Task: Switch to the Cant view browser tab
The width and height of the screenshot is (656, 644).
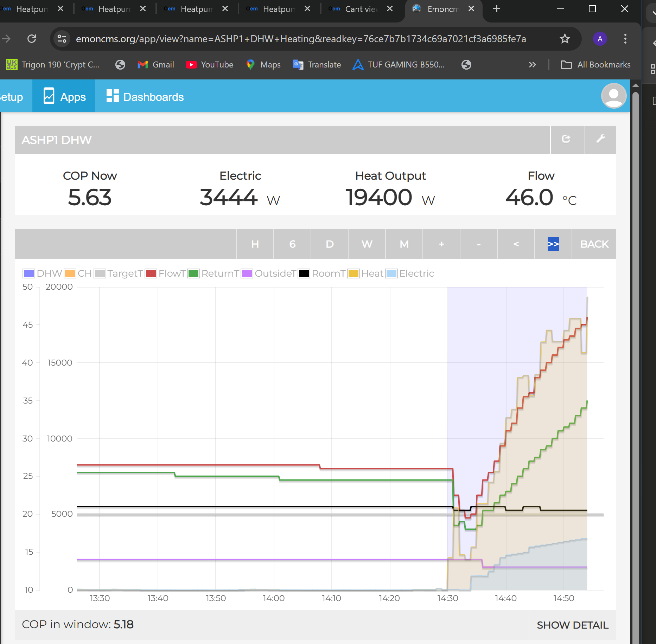Action: (x=361, y=9)
